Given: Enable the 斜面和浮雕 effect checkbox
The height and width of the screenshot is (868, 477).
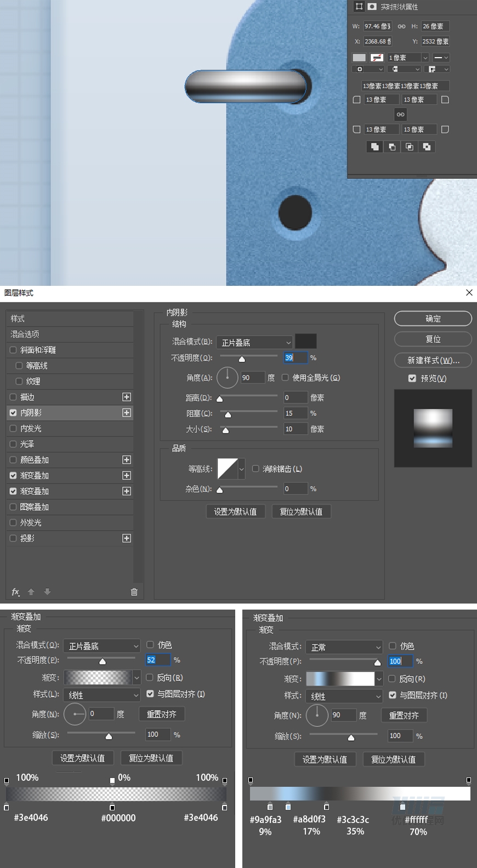Looking at the screenshot, I should tap(13, 350).
